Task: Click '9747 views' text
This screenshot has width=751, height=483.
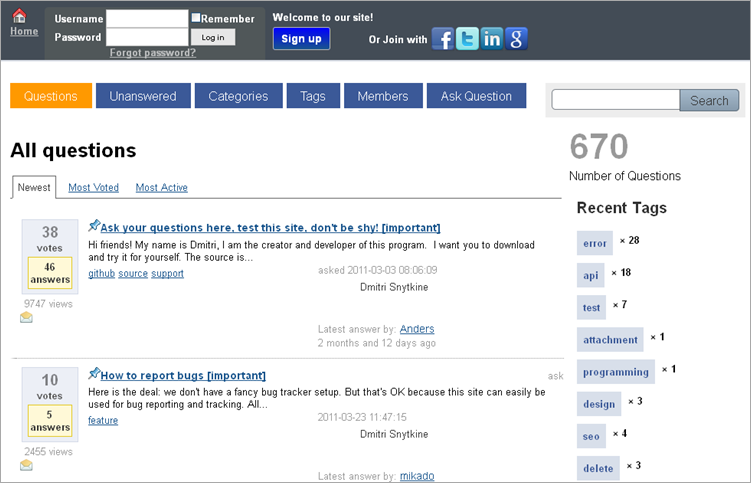Action: click(x=48, y=304)
